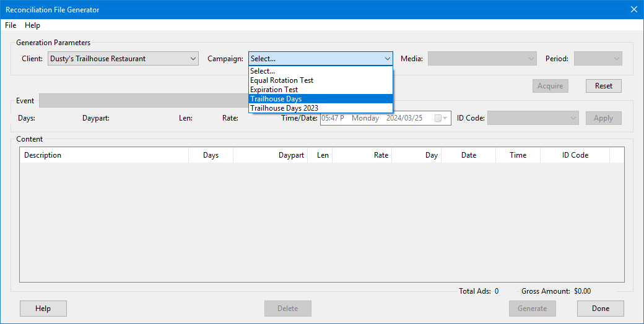
Task: Click the Time column header
Action: [518, 155]
